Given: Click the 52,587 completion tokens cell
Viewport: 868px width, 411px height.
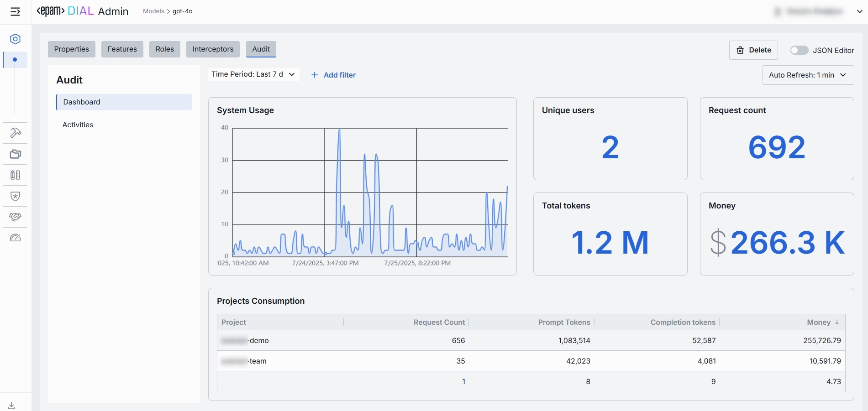Looking at the screenshot, I should [704, 341].
